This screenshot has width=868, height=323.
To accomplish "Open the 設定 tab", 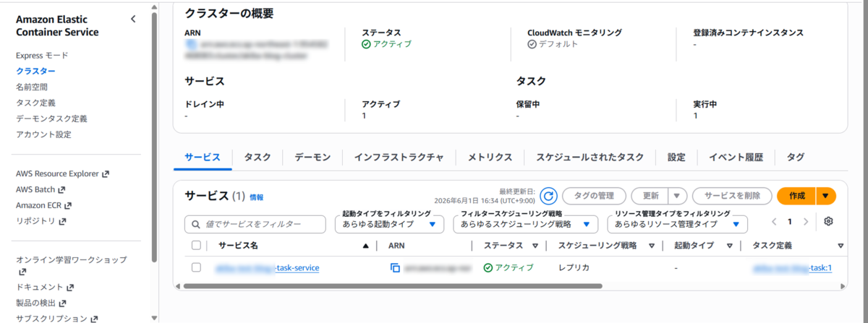I will tap(676, 158).
